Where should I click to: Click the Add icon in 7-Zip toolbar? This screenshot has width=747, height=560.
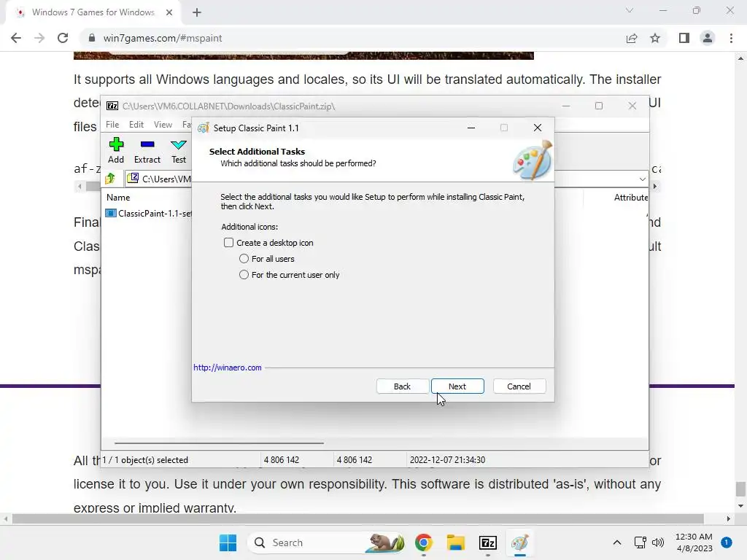coord(116,145)
